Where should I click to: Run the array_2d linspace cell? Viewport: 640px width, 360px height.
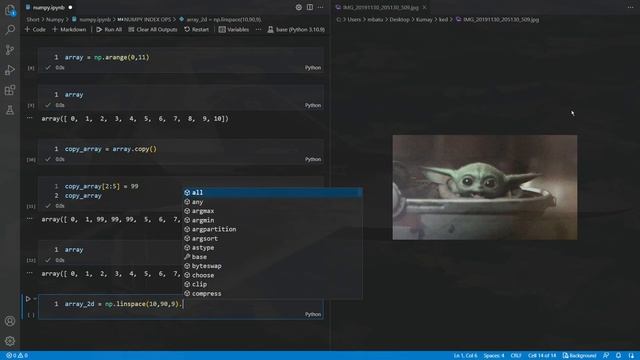tap(28, 299)
